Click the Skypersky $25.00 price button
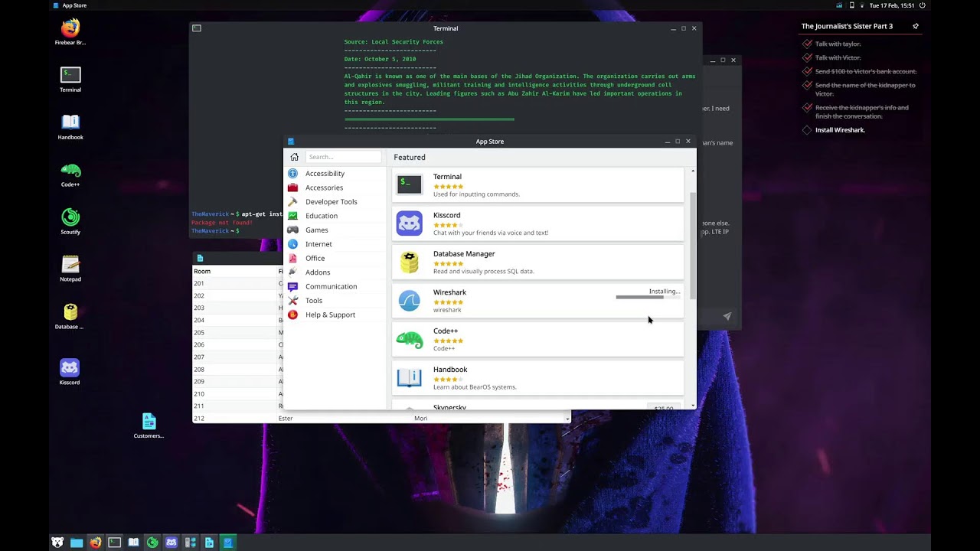Viewport: 980px width, 551px height. coord(664,408)
